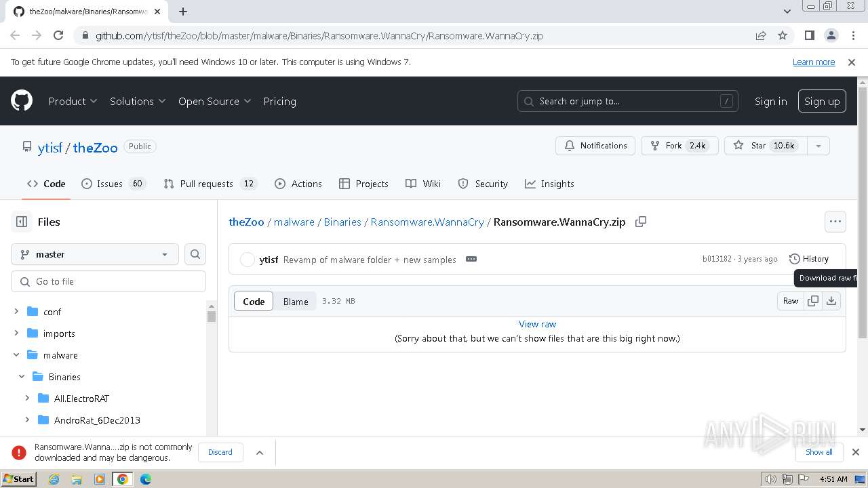The height and width of the screenshot is (488, 868).
Task: Click the View raw link
Action: pos(537,324)
